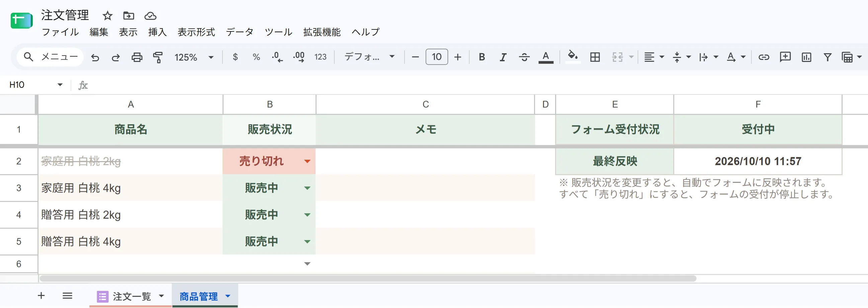The height and width of the screenshot is (308, 868).
Task: Click the H10 name box
Action: click(x=35, y=85)
